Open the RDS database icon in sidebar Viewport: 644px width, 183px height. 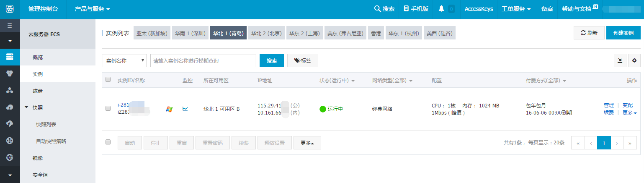10,73
